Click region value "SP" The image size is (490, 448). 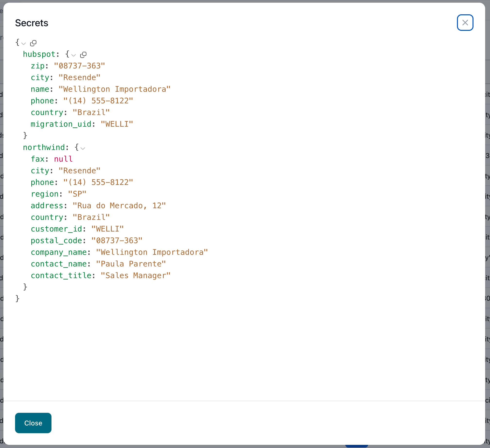[77, 194]
